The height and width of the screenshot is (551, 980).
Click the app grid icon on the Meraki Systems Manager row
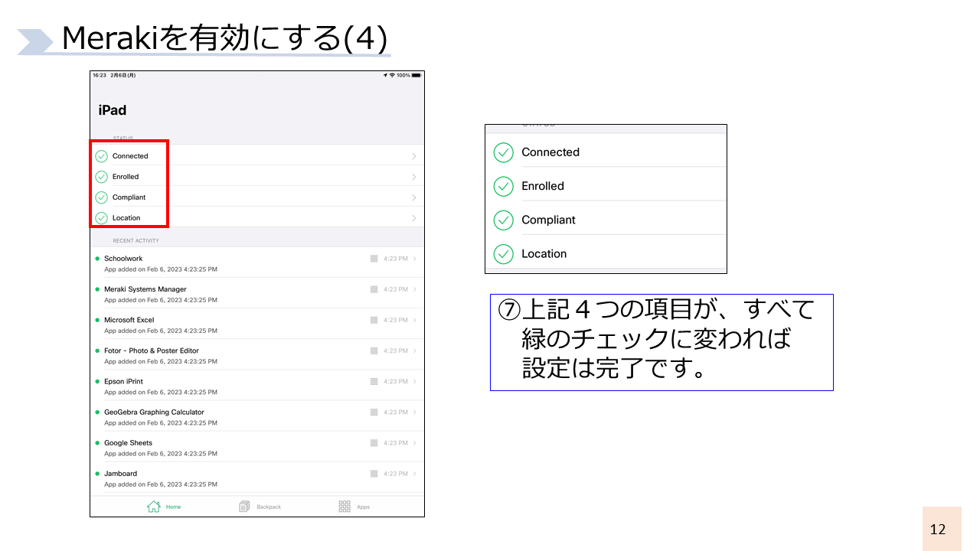(x=374, y=289)
